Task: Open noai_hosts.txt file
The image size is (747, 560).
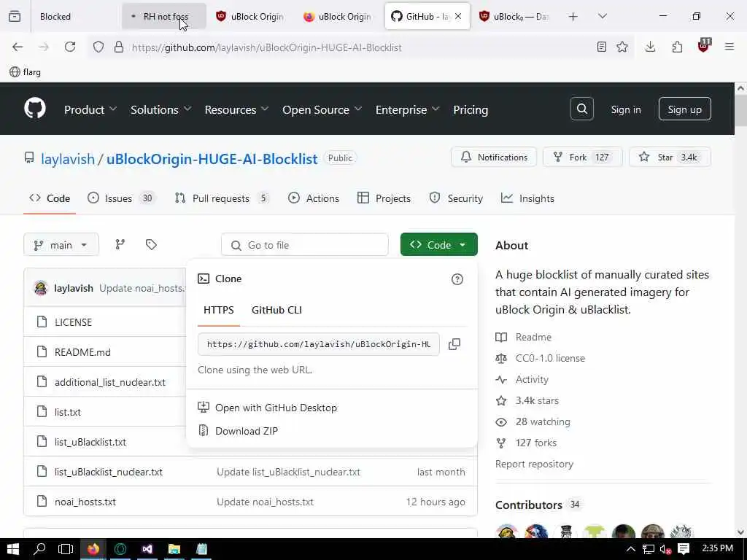Action: tap(85, 502)
